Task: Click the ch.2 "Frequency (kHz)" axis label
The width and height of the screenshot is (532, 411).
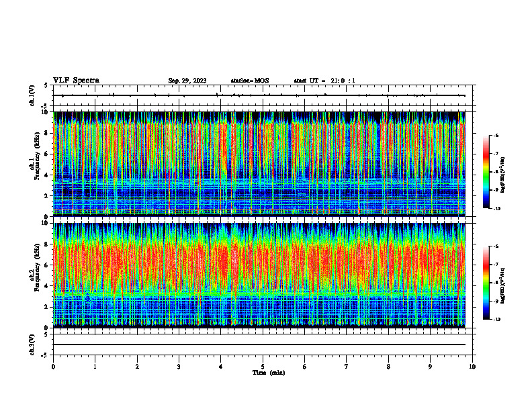Action: [36, 267]
